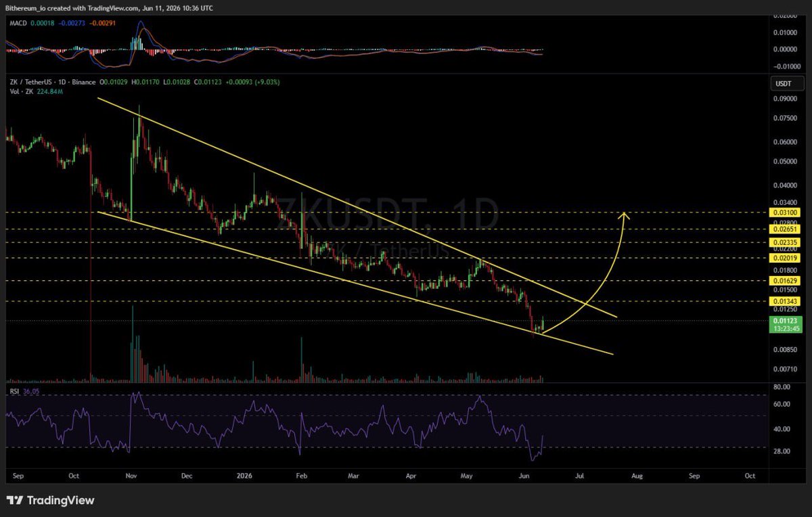The width and height of the screenshot is (812, 517).
Task: Click 0.09000 on the price axis
Action: click(785, 99)
